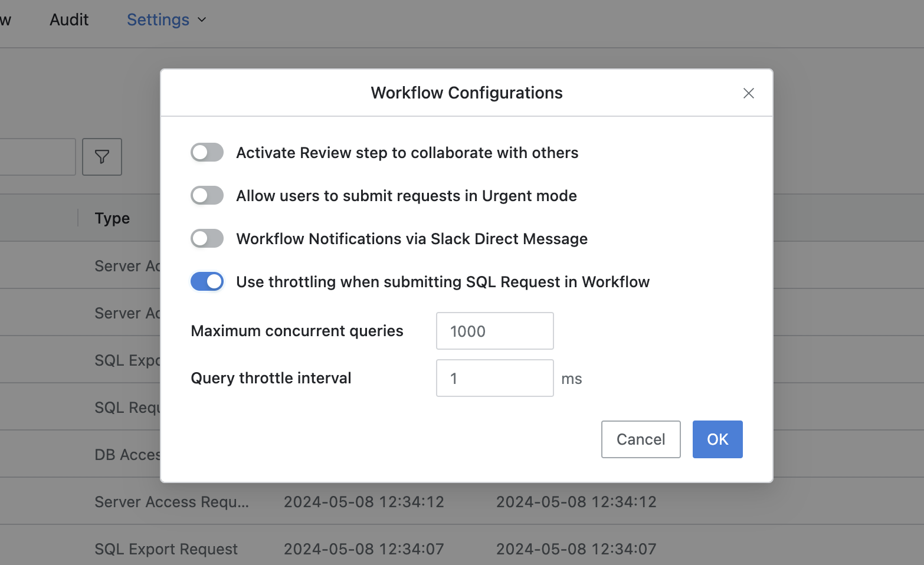Click the Activate Review step label text
Viewport: 924px width, 565px height.
(x=407, y=153)
